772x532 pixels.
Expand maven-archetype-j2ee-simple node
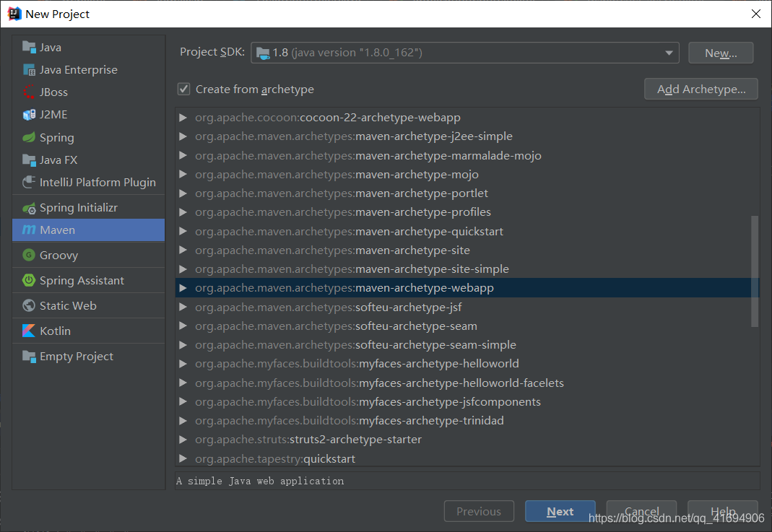pos(183,136)
